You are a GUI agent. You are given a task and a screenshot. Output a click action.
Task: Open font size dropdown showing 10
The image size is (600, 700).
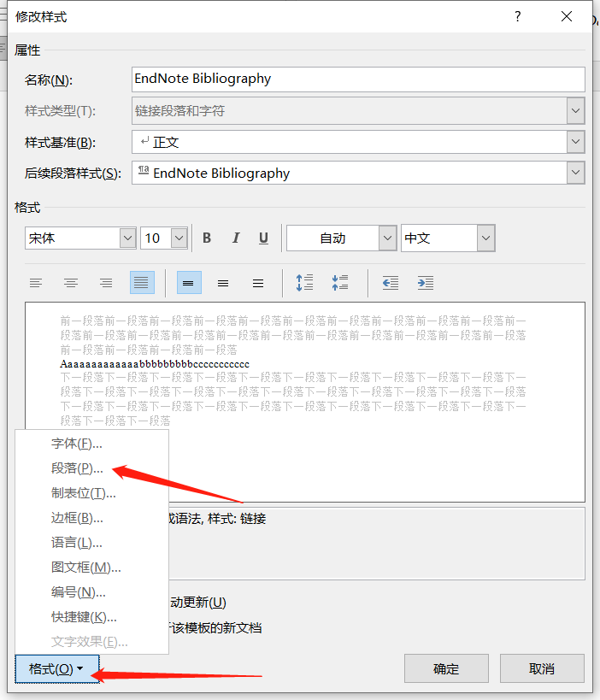[x=179, y=238]
